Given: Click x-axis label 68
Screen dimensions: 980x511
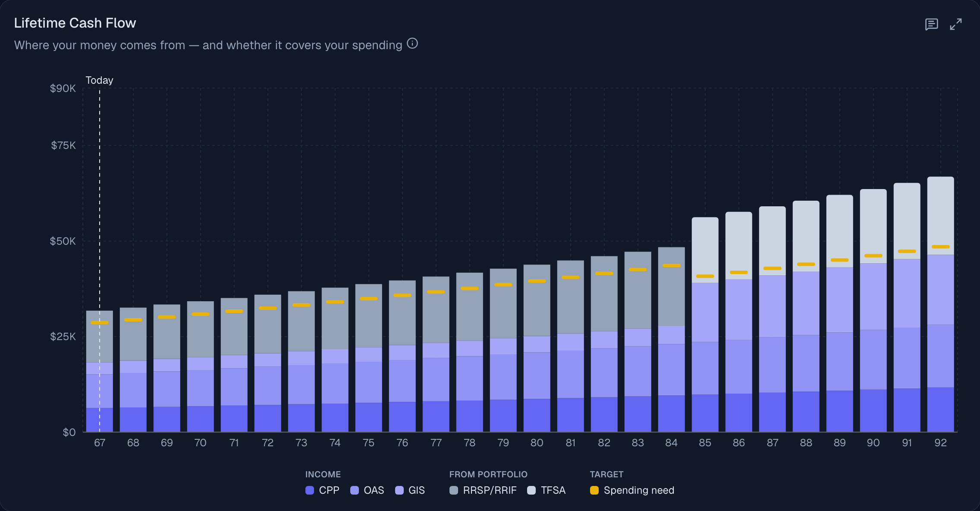Looking at the screenshot, I should [x=133, y=443].
